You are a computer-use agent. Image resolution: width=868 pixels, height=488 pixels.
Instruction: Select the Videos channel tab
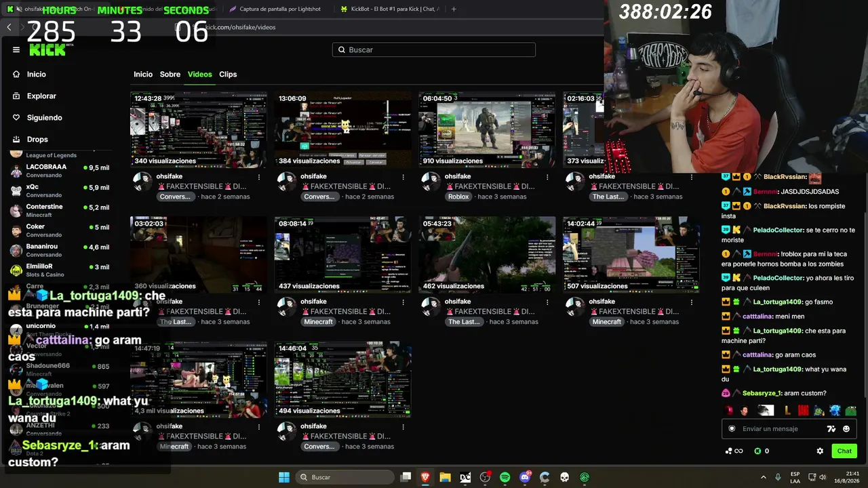(x=200, y=75)
